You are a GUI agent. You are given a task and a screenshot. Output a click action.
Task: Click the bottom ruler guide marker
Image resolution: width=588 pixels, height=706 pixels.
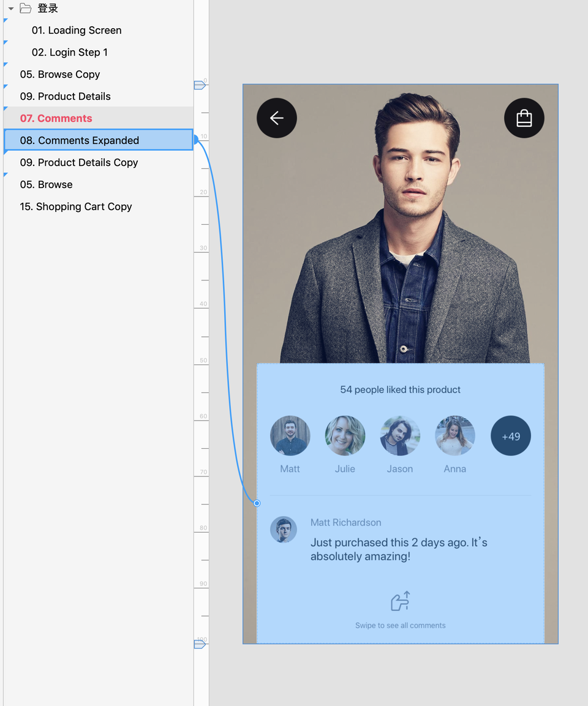(200, 644)
